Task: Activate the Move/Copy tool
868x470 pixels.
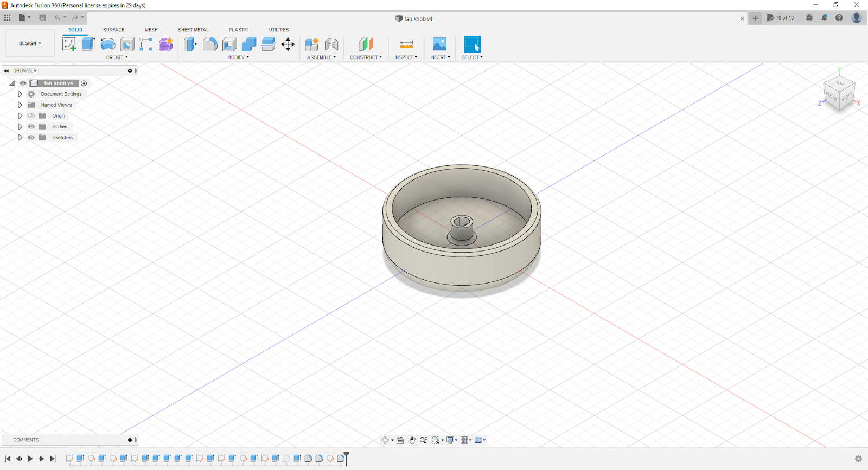Action: (x=288, y=44)
